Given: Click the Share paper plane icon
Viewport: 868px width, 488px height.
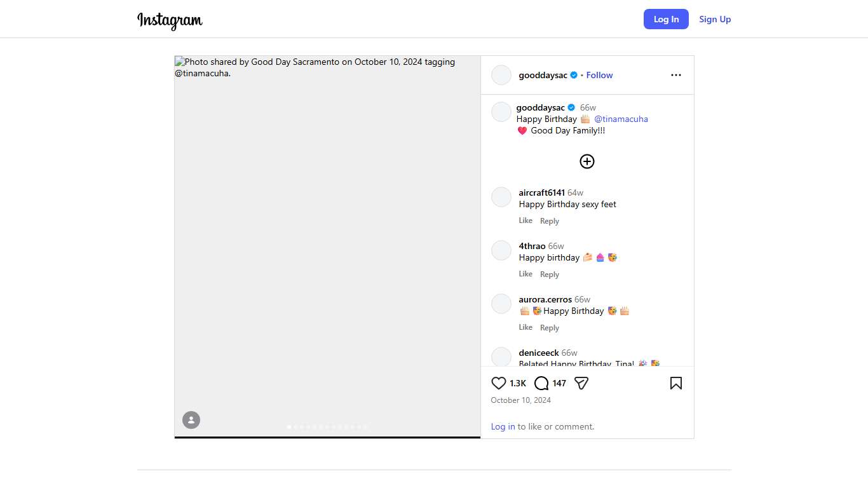Looking at the screenshot, I should (x=581, y=383).
